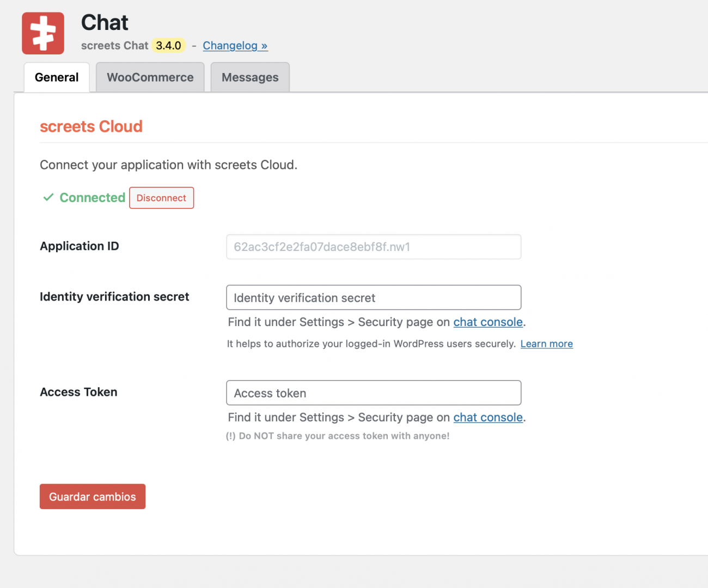Click the screets Cloud heading
Screen dimensions: 708x588
coord(91,126)
